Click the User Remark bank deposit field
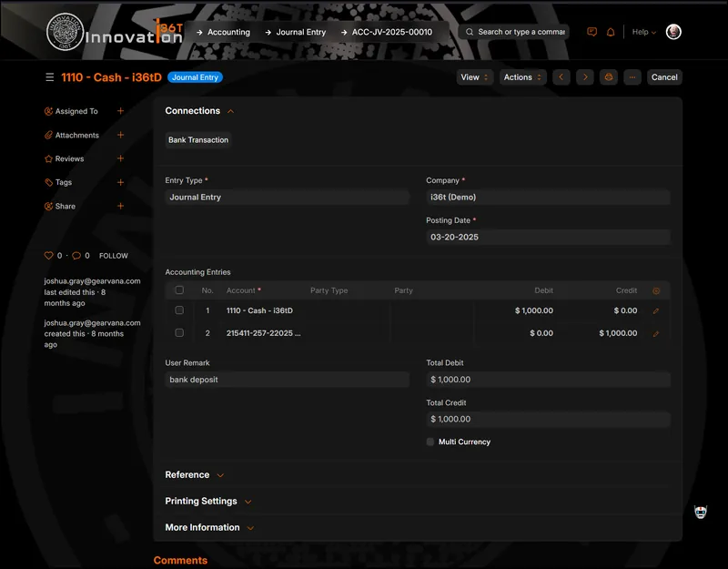 pyautogui.click(x=287, y=380)
